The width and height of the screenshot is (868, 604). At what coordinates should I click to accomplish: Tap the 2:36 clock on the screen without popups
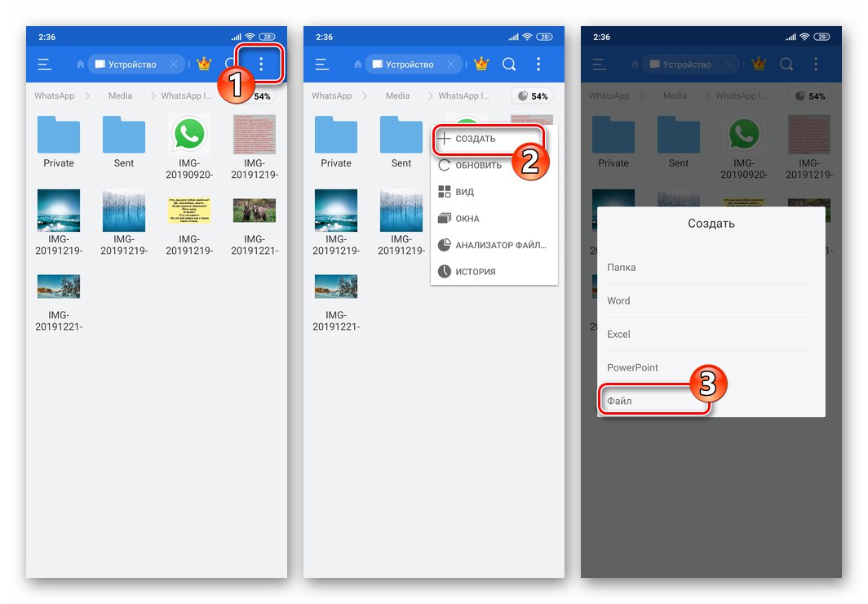pos(47,37)
